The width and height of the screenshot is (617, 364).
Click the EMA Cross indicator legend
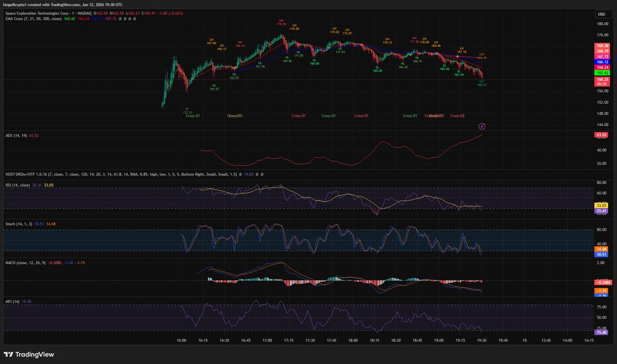tap(33, 18)
